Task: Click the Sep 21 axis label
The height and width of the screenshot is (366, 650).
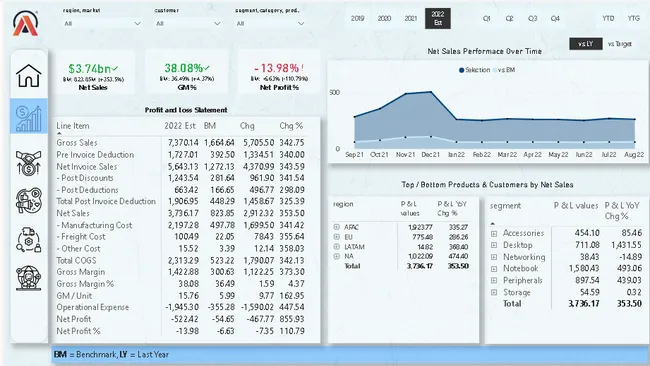Action: (354, 155)
